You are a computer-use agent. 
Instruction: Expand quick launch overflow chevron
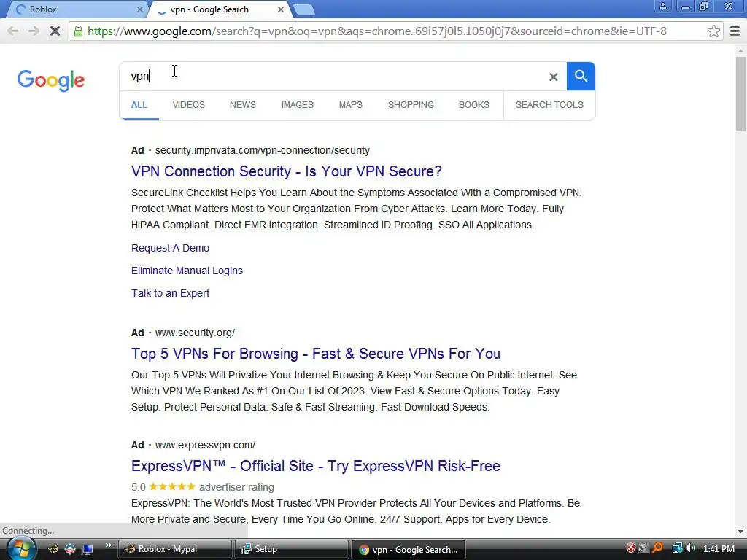[109, 545]
